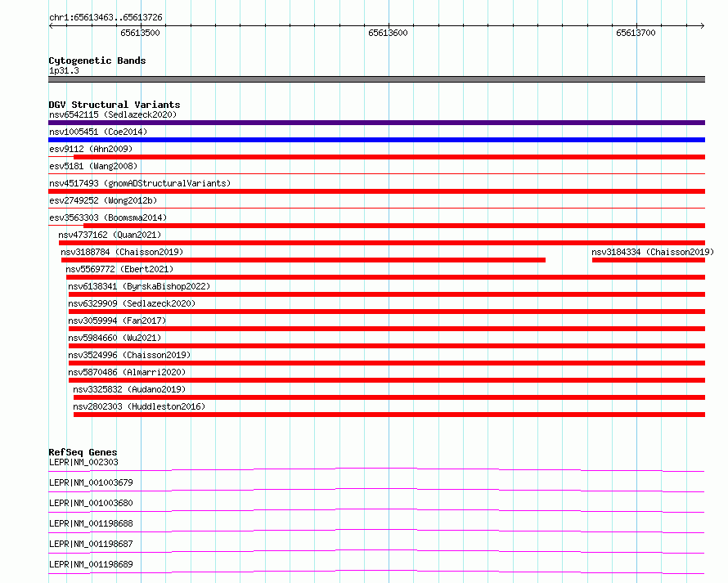Open nsv2802303 (Huddleston2016) variant
This screenshot has height=583, width=728.
pos(139,406)
